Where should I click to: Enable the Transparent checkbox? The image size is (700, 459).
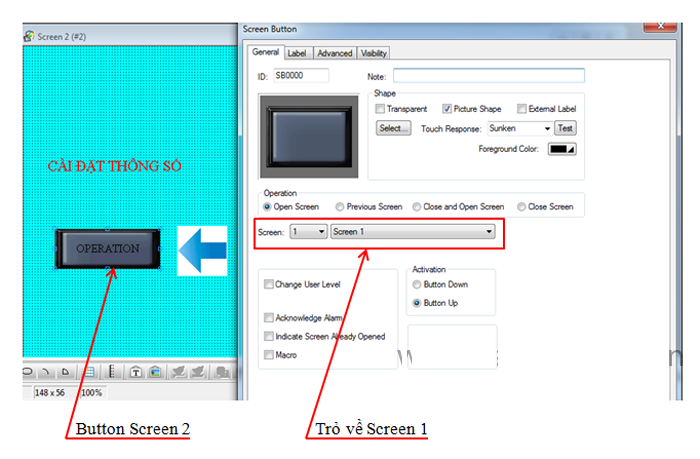click(x=380, y=108)
